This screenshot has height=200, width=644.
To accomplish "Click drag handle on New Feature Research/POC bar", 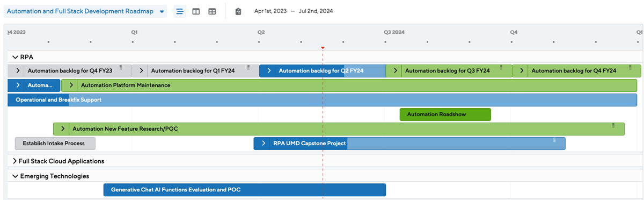I will 613,125.
